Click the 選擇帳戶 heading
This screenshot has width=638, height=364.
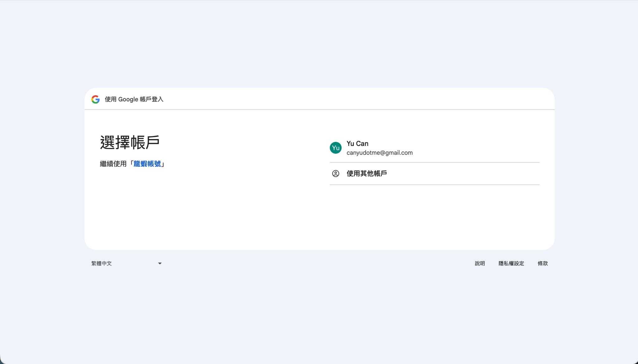(x=130, y=142)
